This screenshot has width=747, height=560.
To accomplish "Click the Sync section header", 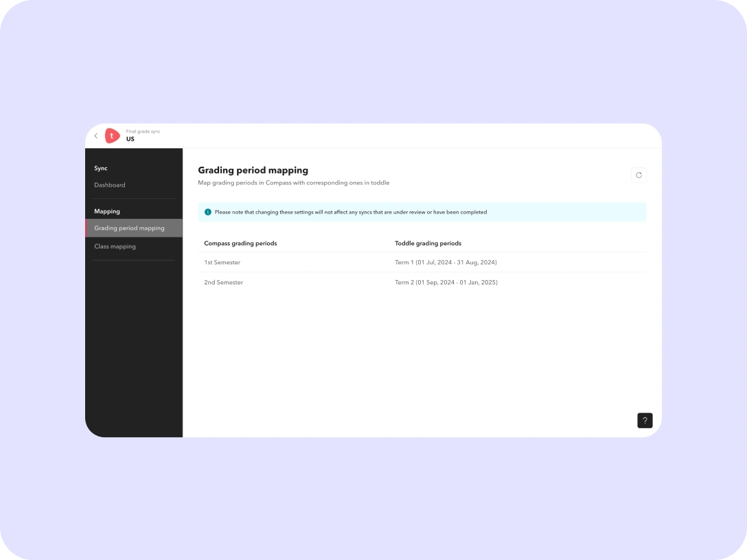I will coord(101,168).
